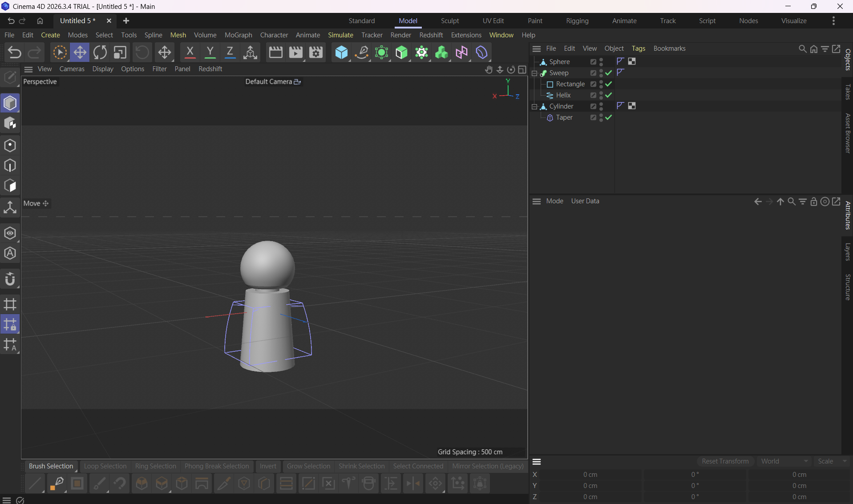
Task: Toggle the coordinate system icon
Action: click(250, 52)
